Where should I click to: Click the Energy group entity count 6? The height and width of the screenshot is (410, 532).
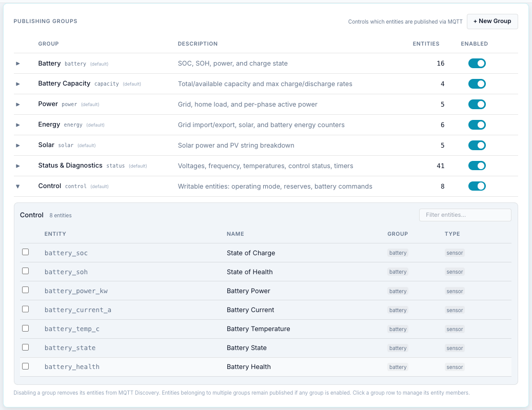(442, 125)
